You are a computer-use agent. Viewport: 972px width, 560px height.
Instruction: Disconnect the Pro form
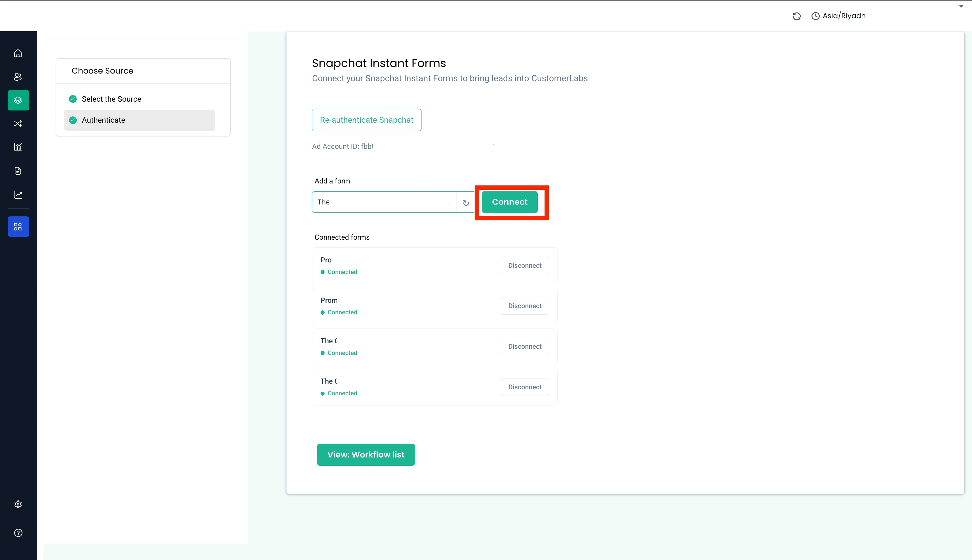(x=525, y=266)
